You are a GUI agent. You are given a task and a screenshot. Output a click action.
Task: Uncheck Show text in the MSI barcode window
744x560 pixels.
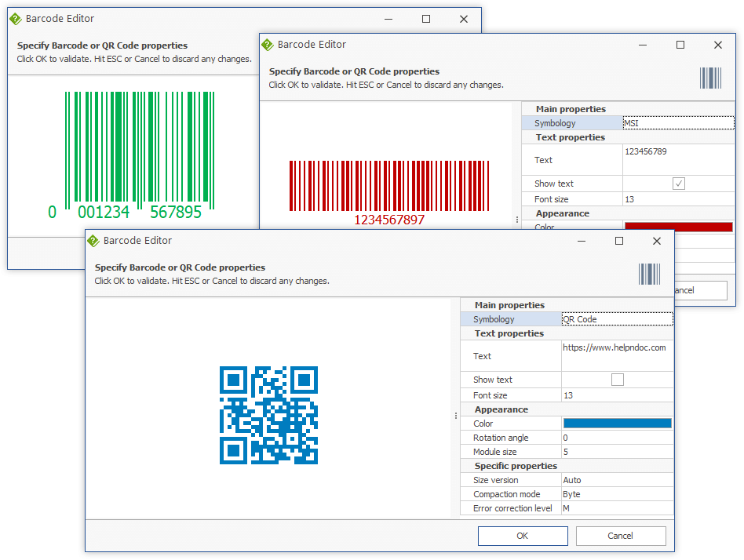(x=679, y=184)
